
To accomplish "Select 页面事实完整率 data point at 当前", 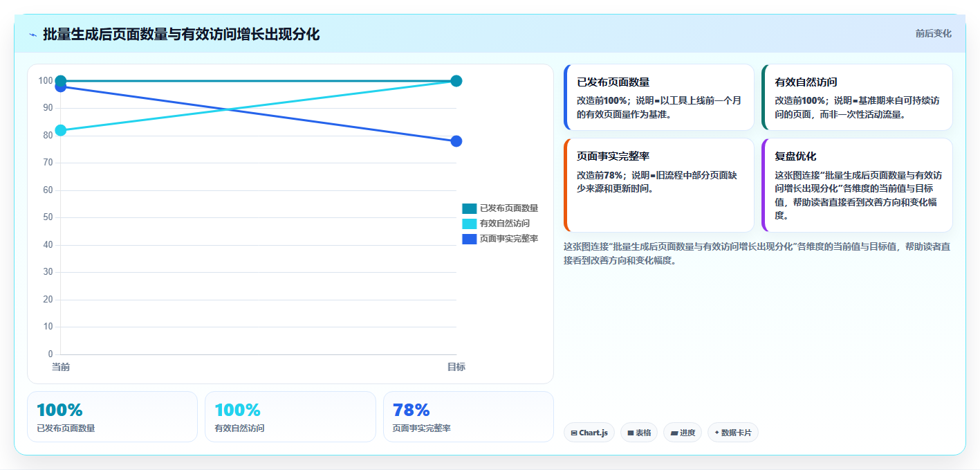I will tap(61, 87).
